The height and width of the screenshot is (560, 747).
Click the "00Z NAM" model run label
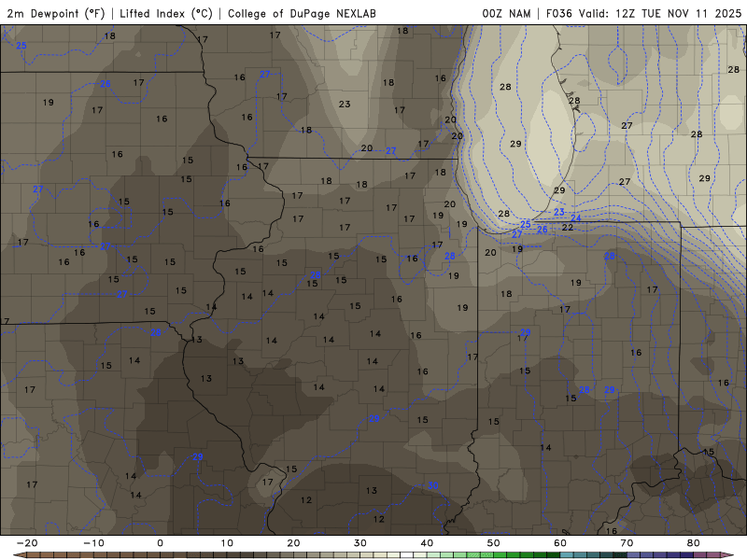click(506, 13)
